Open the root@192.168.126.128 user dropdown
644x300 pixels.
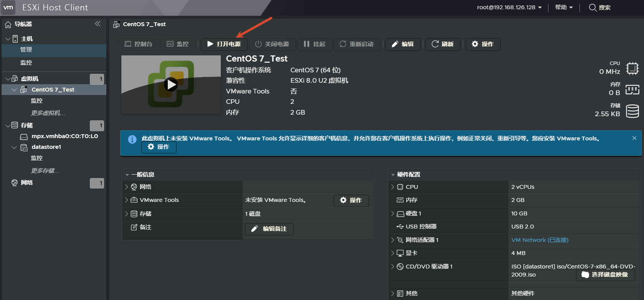click(509, 7)
